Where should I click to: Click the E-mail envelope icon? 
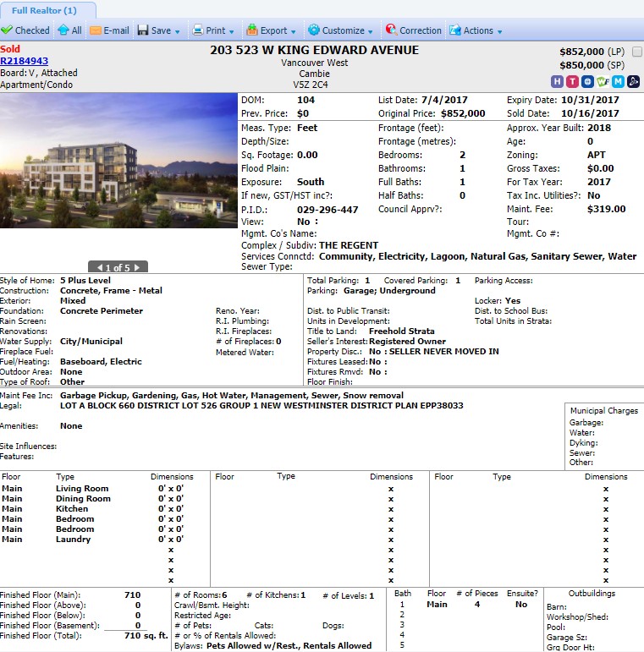[96, 30]
